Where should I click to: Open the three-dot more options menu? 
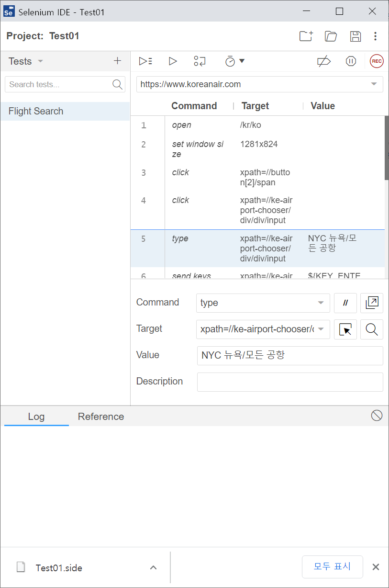coord(376,36)
